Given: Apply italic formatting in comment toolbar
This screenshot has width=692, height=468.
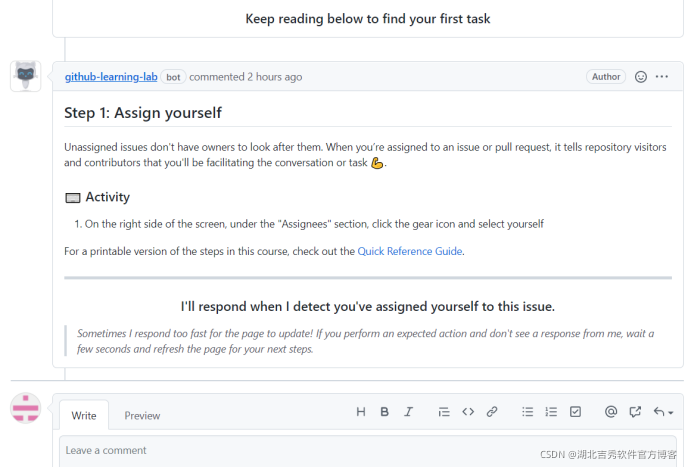Looking at the screenshot, I should [408, 412].
